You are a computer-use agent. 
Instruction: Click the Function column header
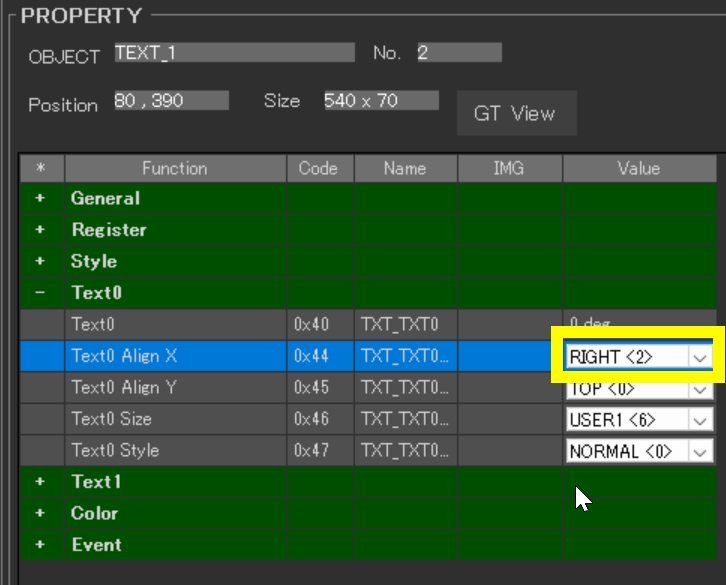(174, 168)
